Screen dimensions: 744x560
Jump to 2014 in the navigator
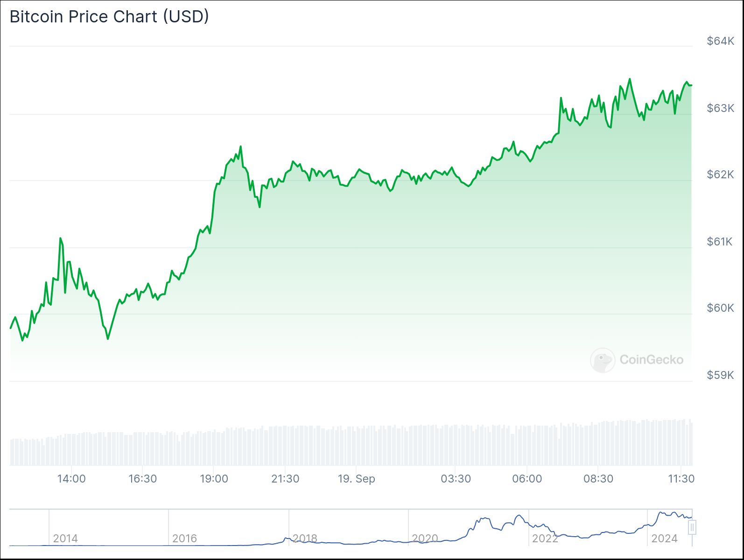click(x=65, y=539)
